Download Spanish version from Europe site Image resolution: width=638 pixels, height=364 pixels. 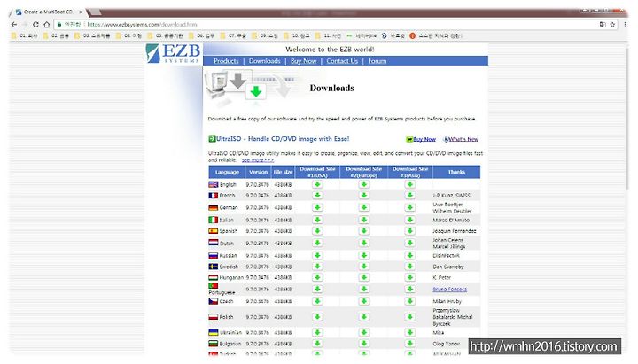tap(364, 230)
